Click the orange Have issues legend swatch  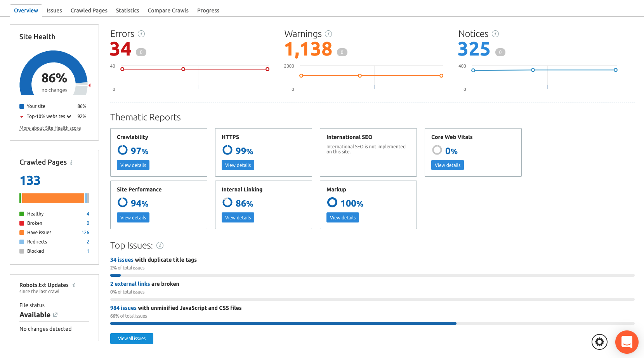click(22, 233)
